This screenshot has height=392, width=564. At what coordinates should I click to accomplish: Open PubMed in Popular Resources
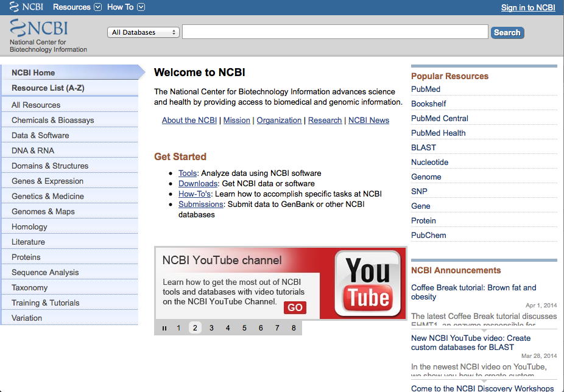click(426, 89)
